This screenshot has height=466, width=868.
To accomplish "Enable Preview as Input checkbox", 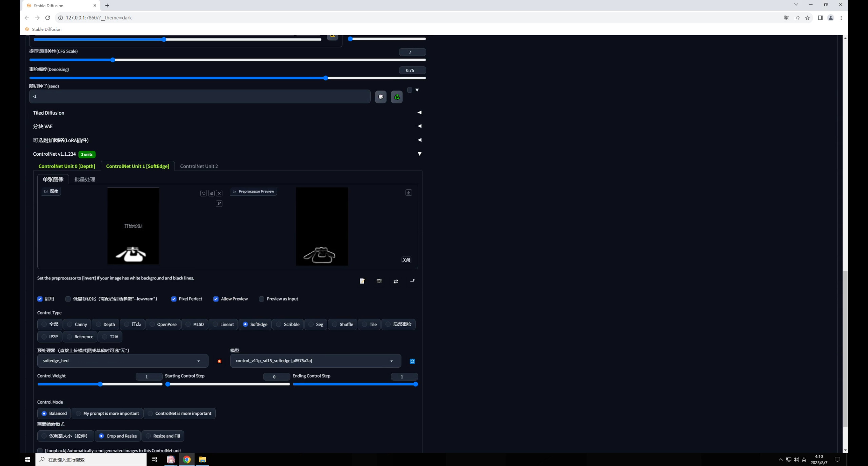I will [x=261, y=299].
